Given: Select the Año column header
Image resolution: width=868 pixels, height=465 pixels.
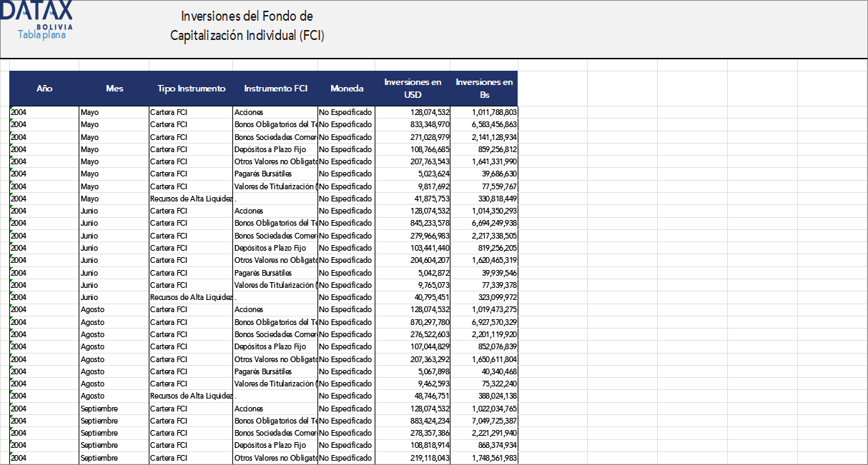Looking at the screenshot, I should click(x=44, y=89).
